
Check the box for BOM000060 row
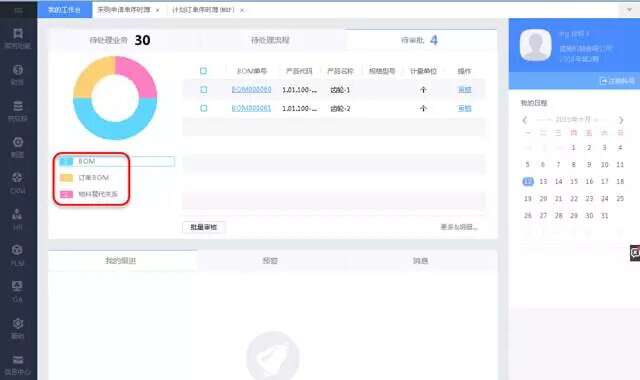tap(203, 89)
